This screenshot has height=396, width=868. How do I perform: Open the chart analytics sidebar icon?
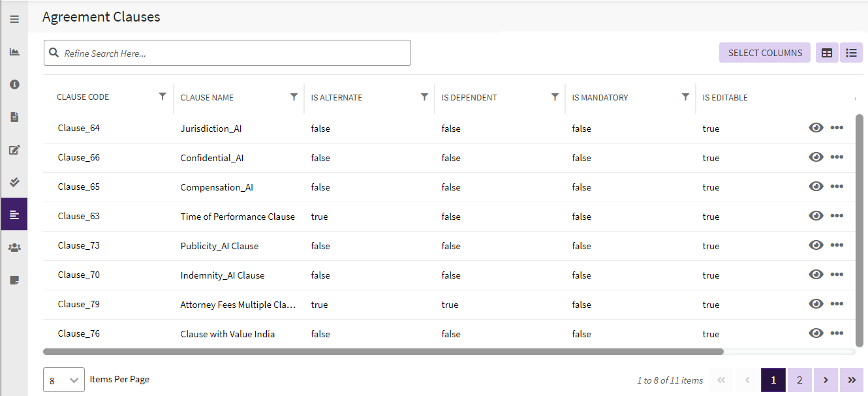click(x=14, y=52)
